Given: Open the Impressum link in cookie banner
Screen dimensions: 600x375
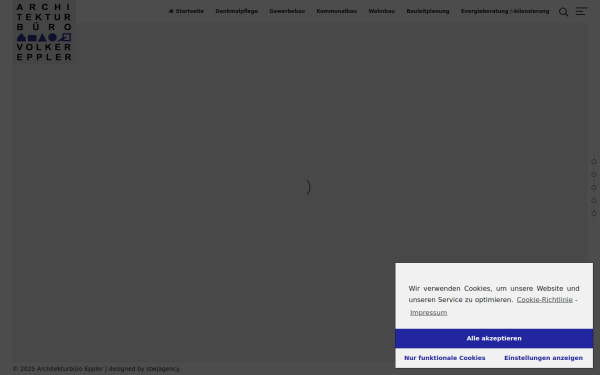Looking at the screenshot, I should pos(428,313).
